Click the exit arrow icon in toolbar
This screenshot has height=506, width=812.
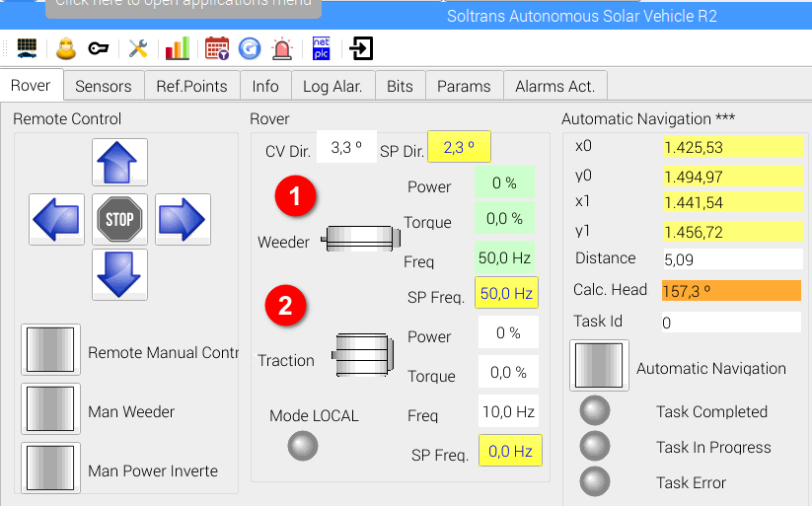click(361, 48)
